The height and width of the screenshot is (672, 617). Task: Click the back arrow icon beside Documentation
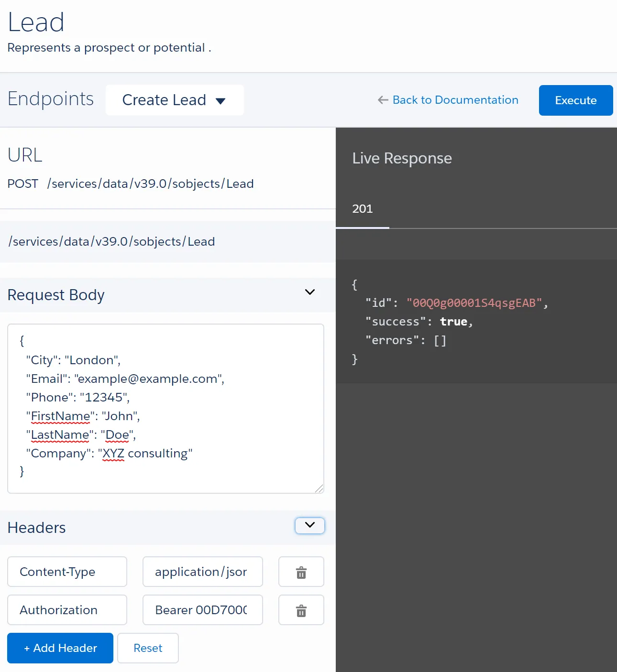pos(383,100)
